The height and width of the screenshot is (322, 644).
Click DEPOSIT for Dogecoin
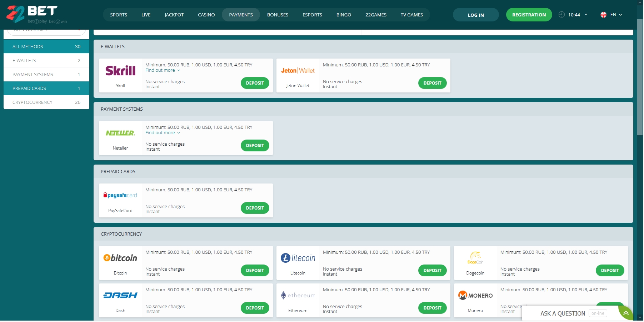(x=610, y=271)
